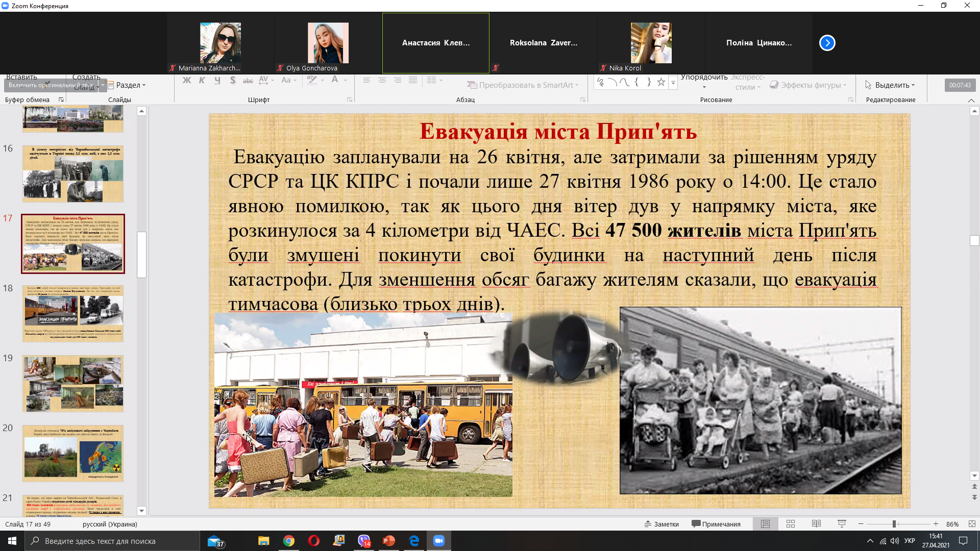Select Marianna Zakharch video tile

click(x=220, y=43)
